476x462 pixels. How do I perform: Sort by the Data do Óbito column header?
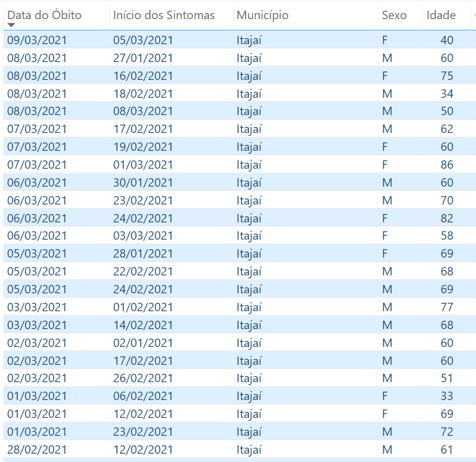coord(44,15)
